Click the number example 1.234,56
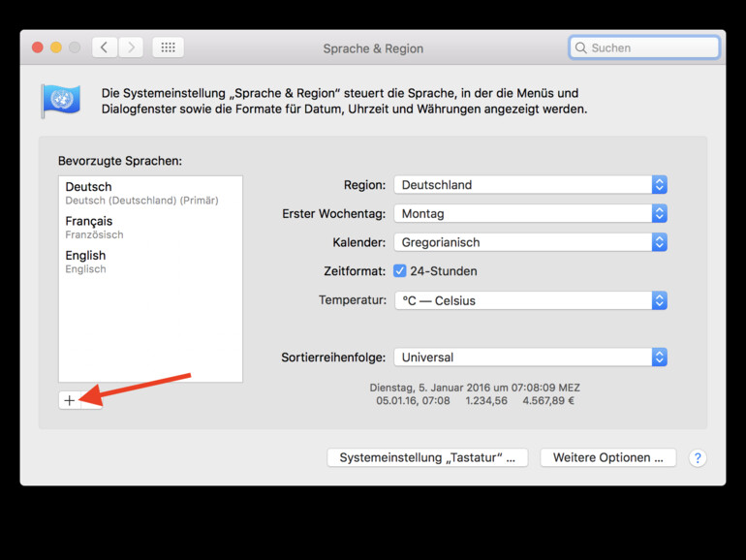 coord(486,400)
